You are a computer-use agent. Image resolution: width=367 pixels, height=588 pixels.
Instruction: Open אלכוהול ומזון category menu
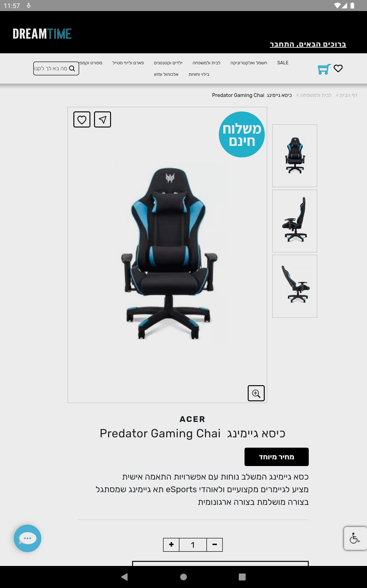(166, 74)
